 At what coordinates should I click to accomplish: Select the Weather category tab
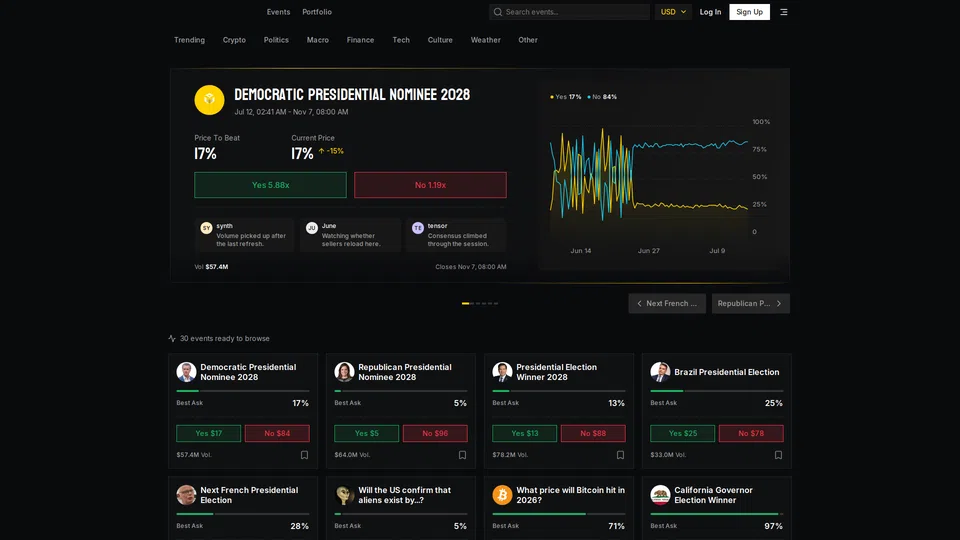(x=486, y=40)
